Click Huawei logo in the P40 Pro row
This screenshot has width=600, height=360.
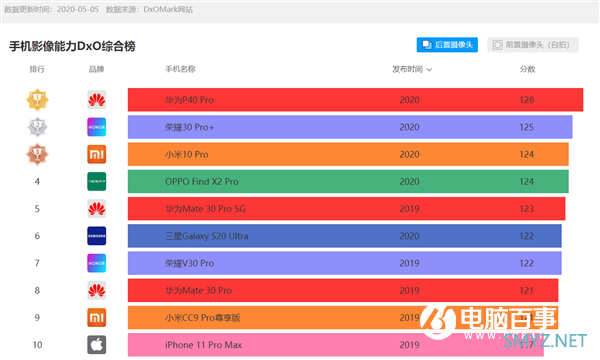click(96, 100)
